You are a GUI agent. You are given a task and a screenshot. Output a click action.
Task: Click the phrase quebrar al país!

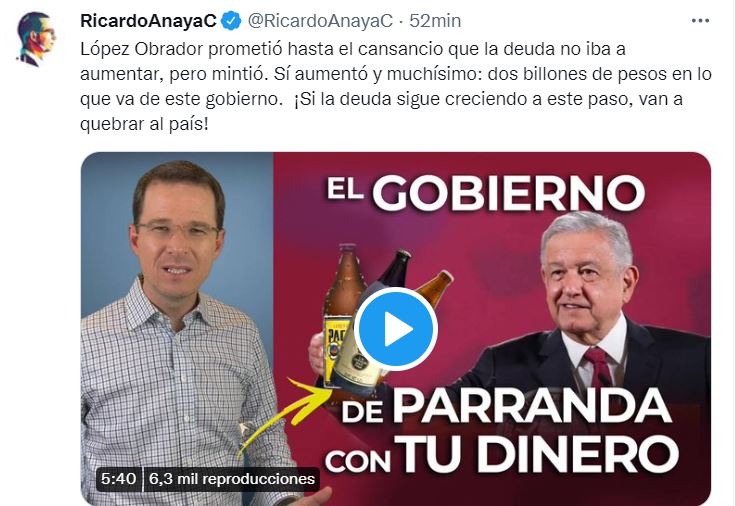pos(143,124)
